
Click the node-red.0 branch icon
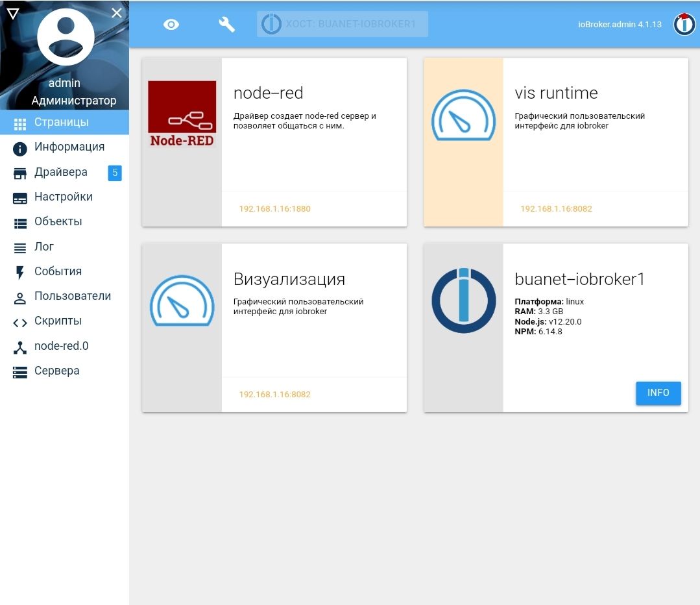click(x=19, y=348)
